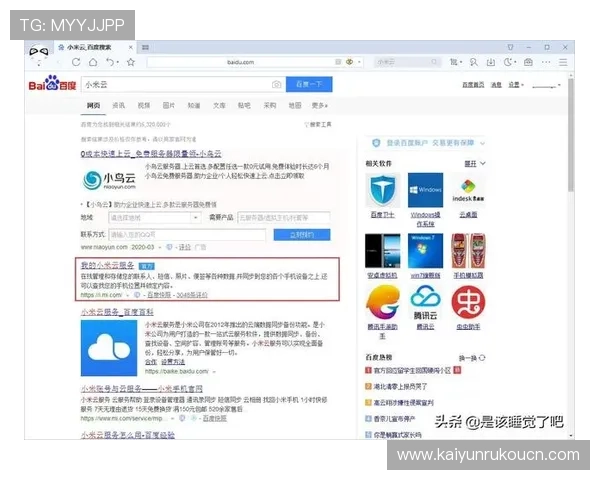600x480 pixels.
Task: Refresh hot list with 换一换 icon
Action: [482, 358]
